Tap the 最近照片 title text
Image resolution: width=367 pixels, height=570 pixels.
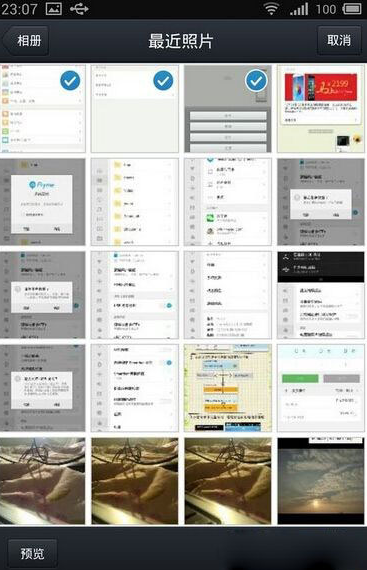pyautogui.click(x=181, y=41)
